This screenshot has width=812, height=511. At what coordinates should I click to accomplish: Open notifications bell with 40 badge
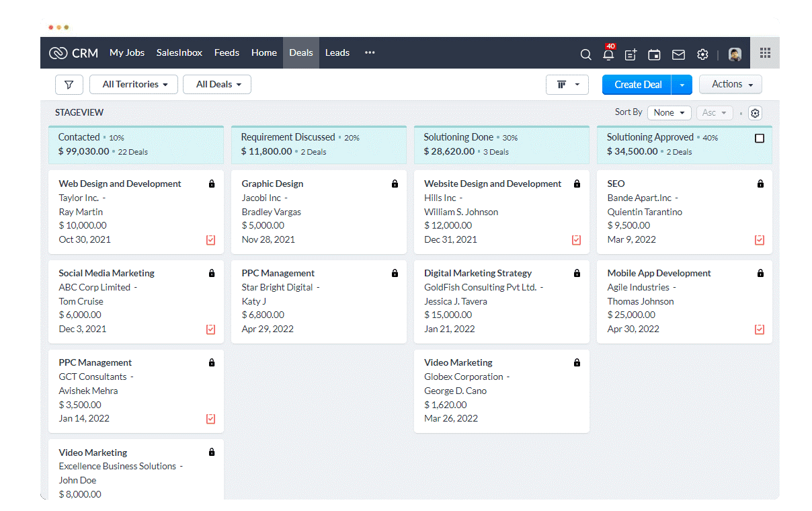608,54
